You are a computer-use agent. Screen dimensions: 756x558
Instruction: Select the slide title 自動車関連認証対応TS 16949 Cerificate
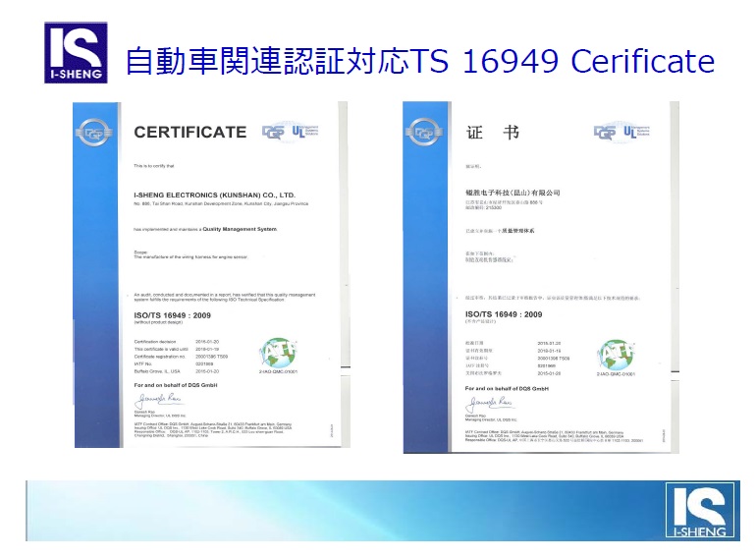click(x=419, y=61)
